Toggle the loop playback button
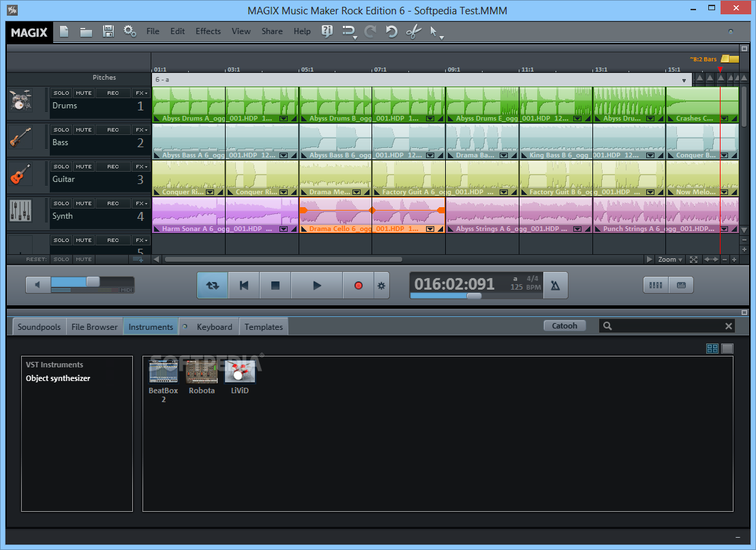 (x=212, y=286)
